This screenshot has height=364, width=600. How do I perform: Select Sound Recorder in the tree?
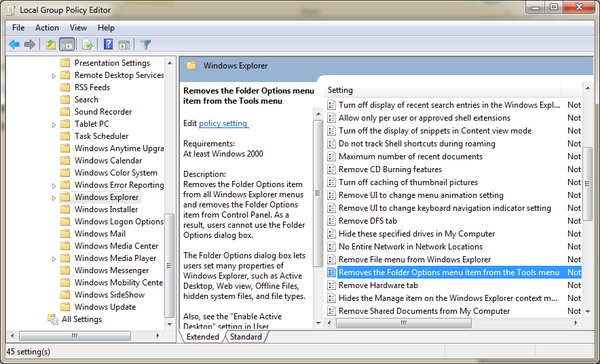click(103, 112)
